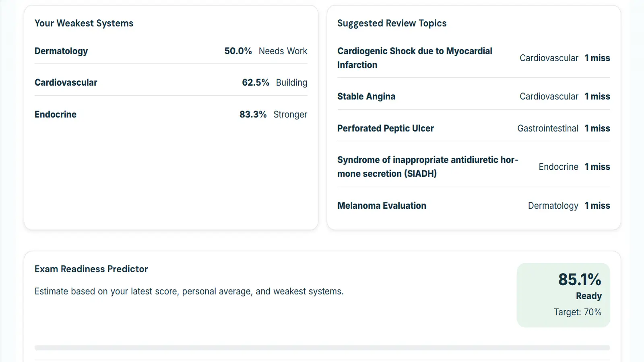This screenshot has height=362, width=644.
Task: Select the Dermatology weakest system row
Action: click(x=61, y=51)
